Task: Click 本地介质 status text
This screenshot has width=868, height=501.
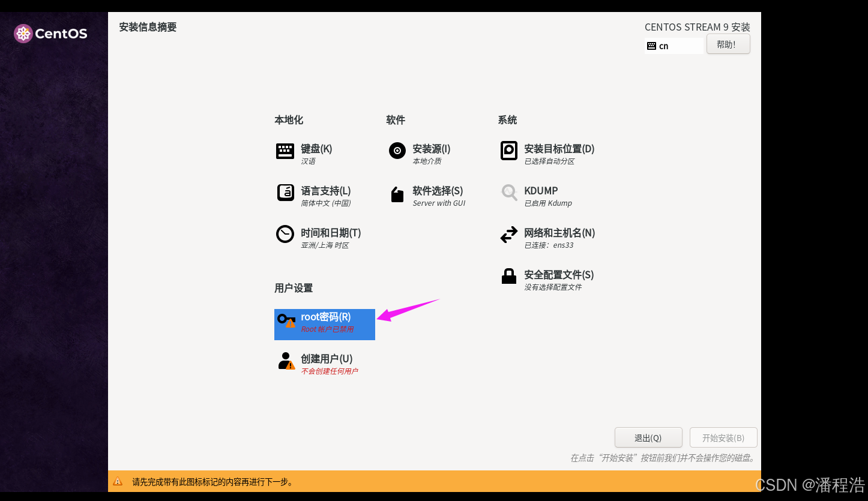Action: (x=427, y=161)
